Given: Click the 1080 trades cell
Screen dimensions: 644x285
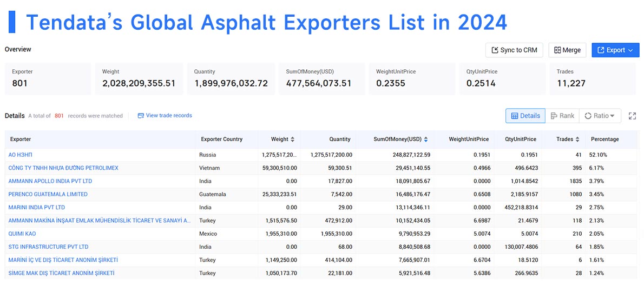Looking at the screenshot, I should pos(576,194).
